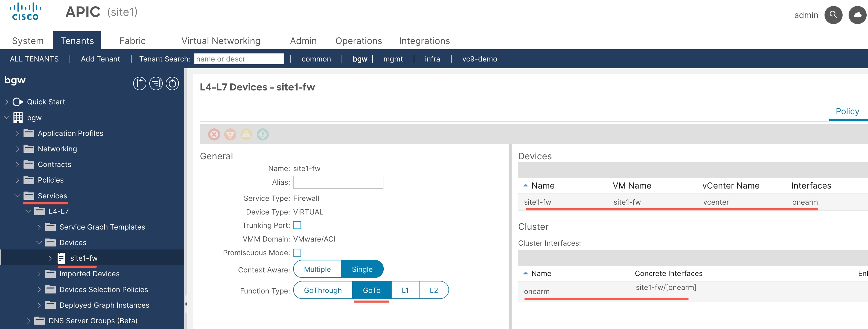Enable the Promiscuous Mode checkbox
This screenshot has height=329, width=868.
click(x=297, y=252)
